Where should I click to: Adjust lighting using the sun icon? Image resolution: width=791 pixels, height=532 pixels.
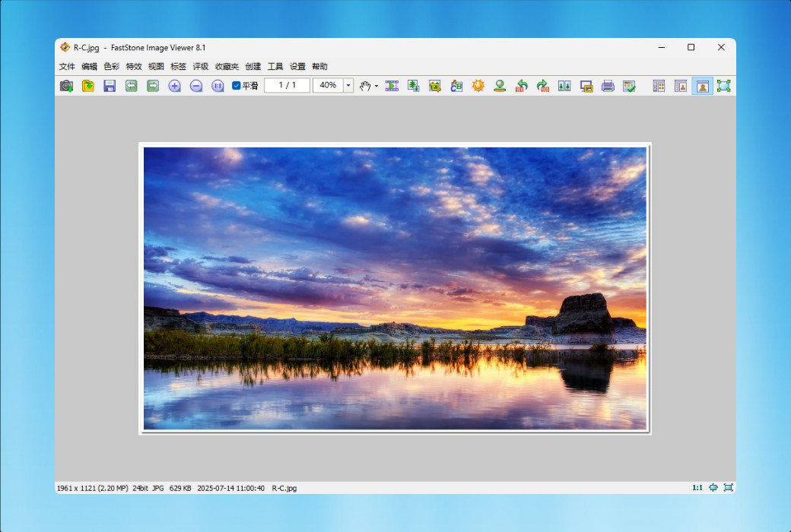click(478, 86)
